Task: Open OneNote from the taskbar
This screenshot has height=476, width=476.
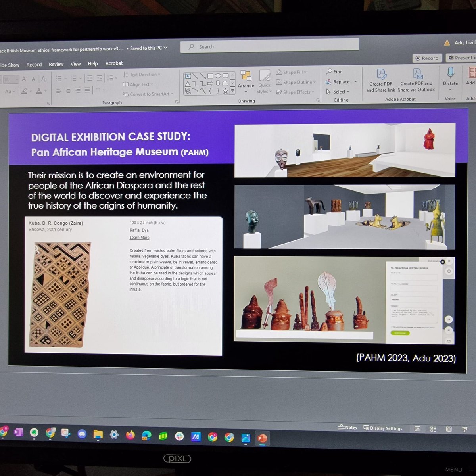Action: pyautogui.click(x=18, y=432)
